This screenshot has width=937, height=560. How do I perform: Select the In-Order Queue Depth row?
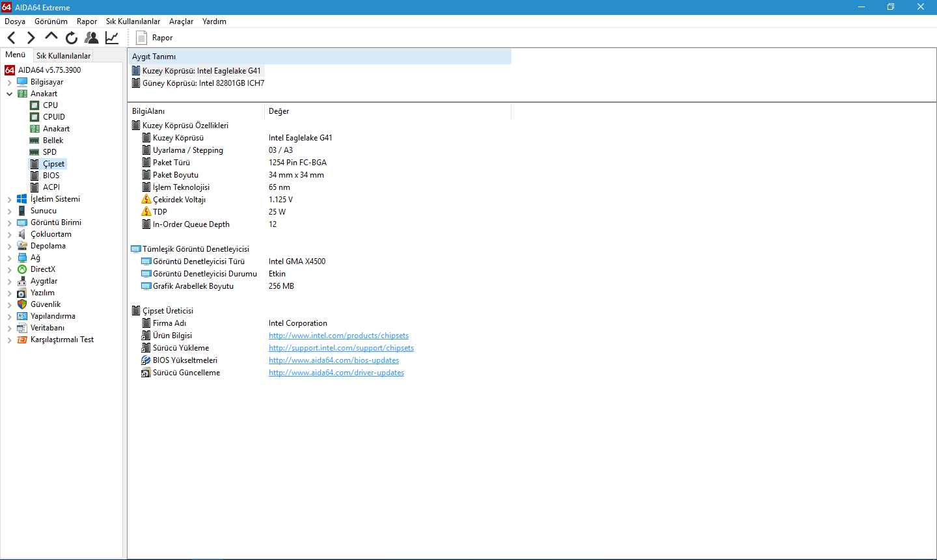coord(320,224)
